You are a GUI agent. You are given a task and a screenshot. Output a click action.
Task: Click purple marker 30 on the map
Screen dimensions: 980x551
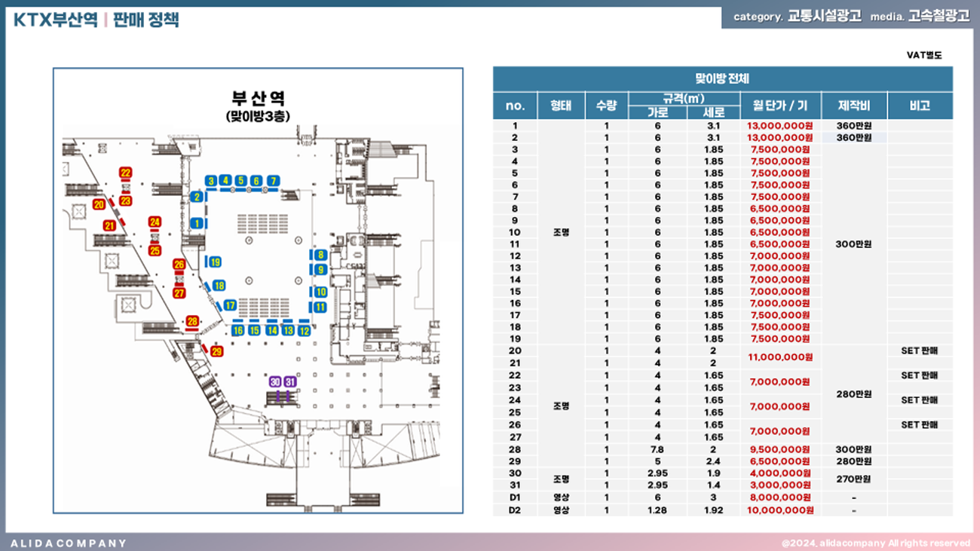coord(275,382)
